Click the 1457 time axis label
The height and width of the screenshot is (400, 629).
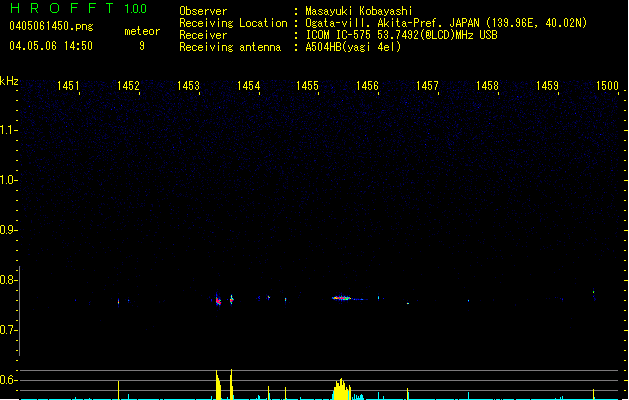427,85
